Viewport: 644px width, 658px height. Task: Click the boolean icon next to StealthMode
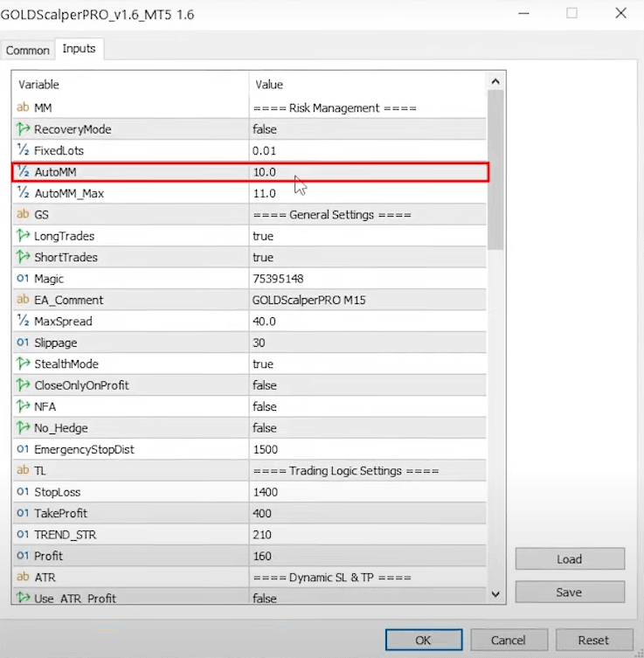pos(23,364)
